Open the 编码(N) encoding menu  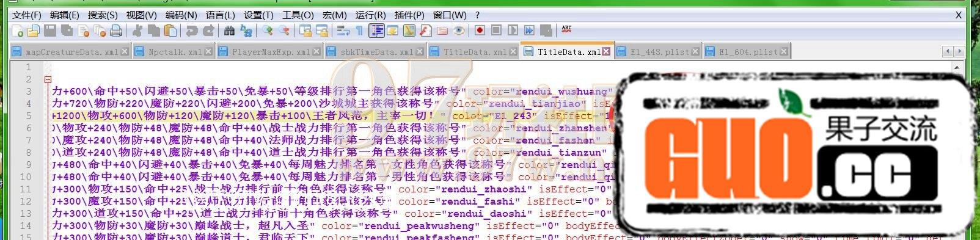(x=181, y=15)
